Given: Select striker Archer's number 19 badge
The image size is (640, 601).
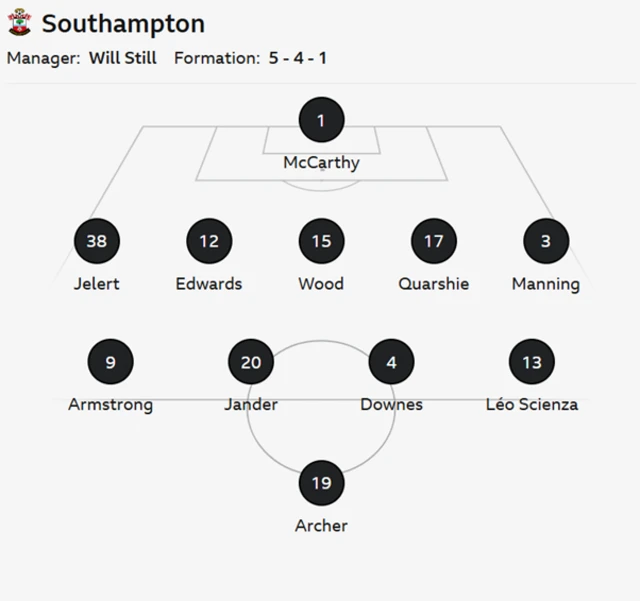Looking at the screenshot, I should tap(321, 483).
